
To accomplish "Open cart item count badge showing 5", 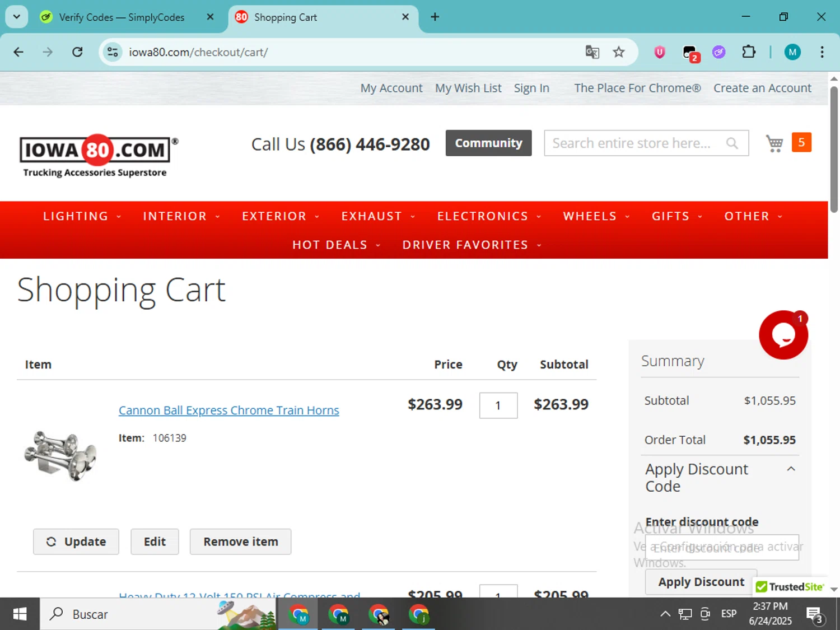I will (x=801, y=142).
